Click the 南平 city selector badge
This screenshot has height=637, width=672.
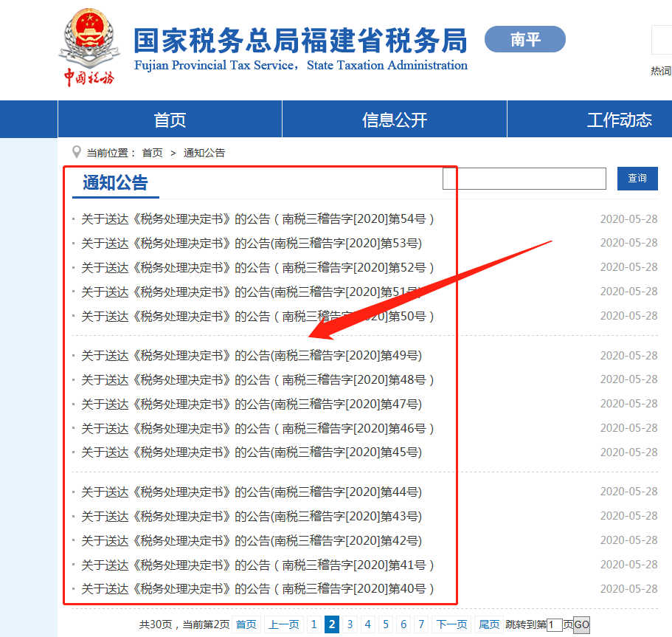tap(524, 39)
